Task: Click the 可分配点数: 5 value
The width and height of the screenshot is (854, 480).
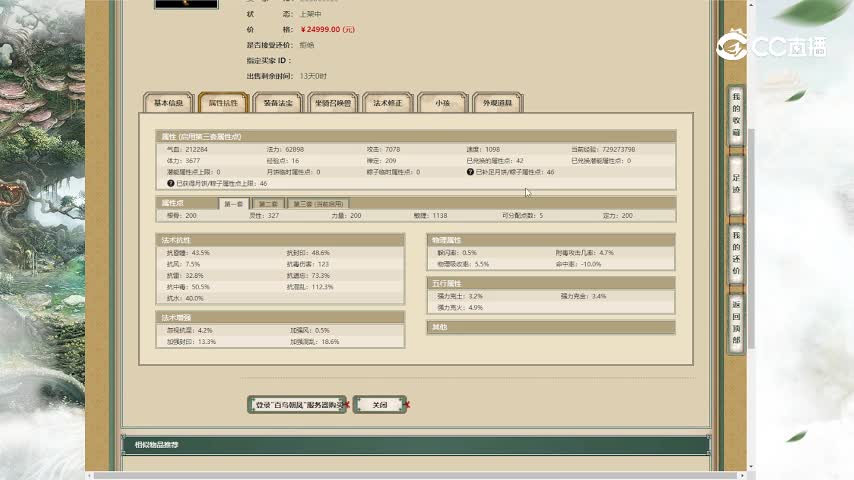Action: click(522, 216)
